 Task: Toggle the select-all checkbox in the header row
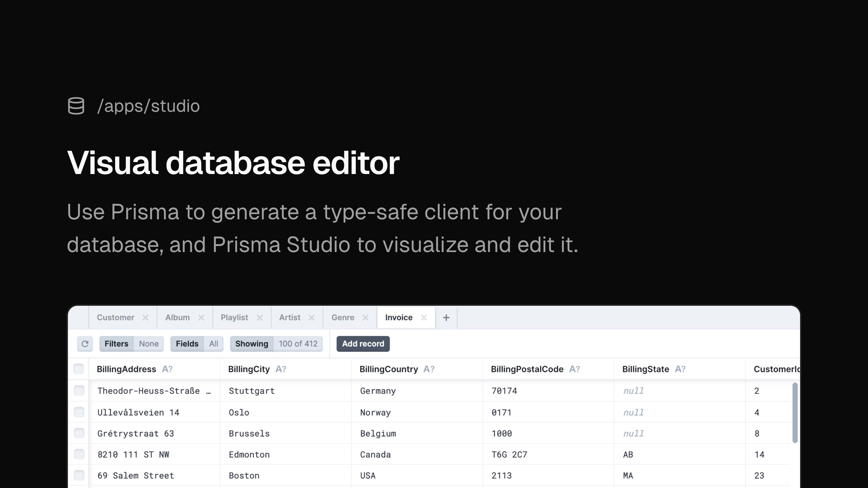click(79, 369)
